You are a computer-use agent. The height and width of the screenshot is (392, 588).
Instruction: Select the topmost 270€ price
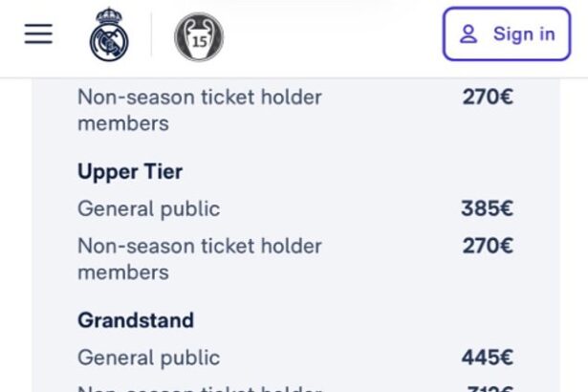tap(487, 97)
